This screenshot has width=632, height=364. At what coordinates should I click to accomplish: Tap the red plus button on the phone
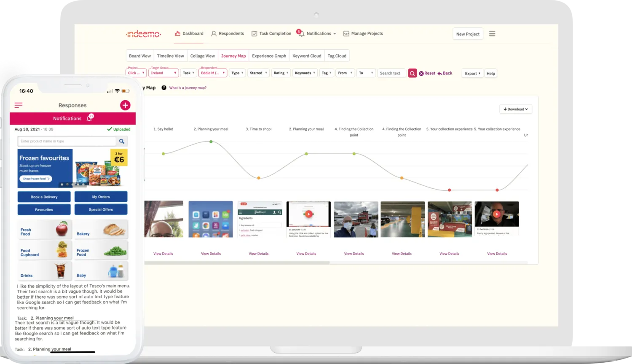coord(125,105)
